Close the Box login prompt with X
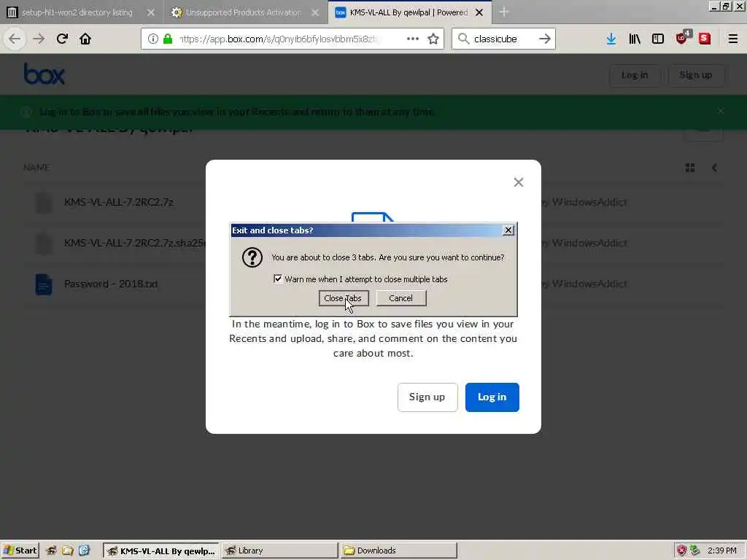Image resolution: width=747 pixels, height=560 pixels. (519, 182)
